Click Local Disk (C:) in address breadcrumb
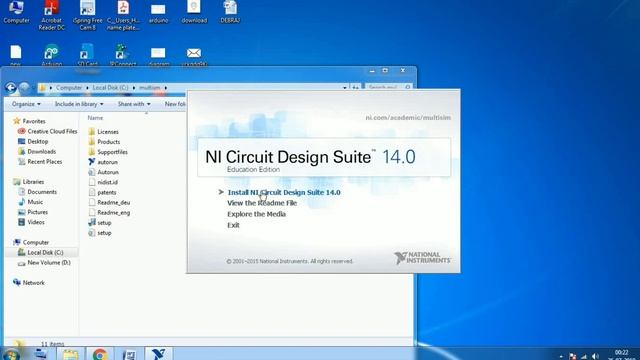640x360 pixels. [110, 88]
